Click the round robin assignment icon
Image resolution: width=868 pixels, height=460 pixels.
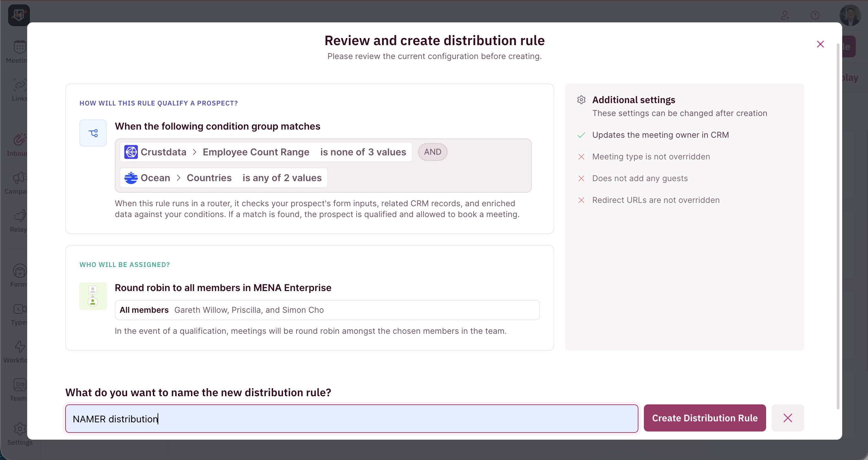(93, 296)
